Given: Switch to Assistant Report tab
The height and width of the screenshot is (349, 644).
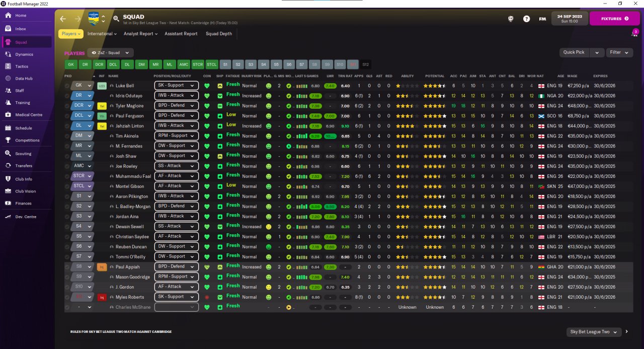Looking at the screenshot, I should pos(181,34).
